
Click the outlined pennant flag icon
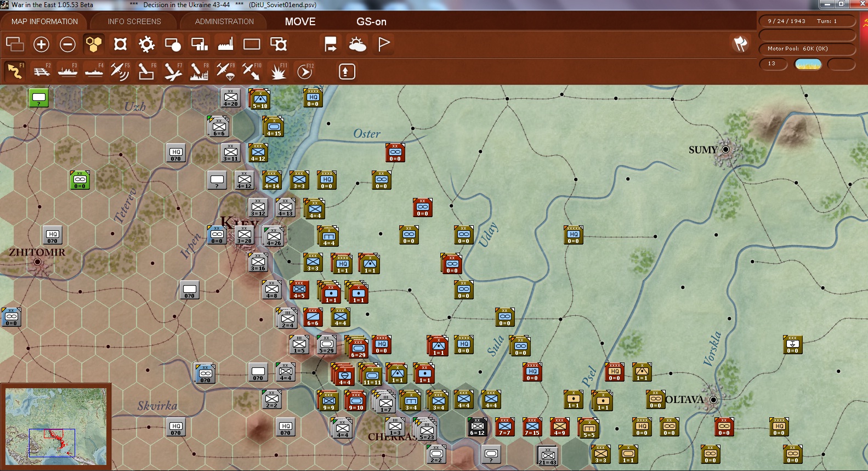click(x=384, y=44)
